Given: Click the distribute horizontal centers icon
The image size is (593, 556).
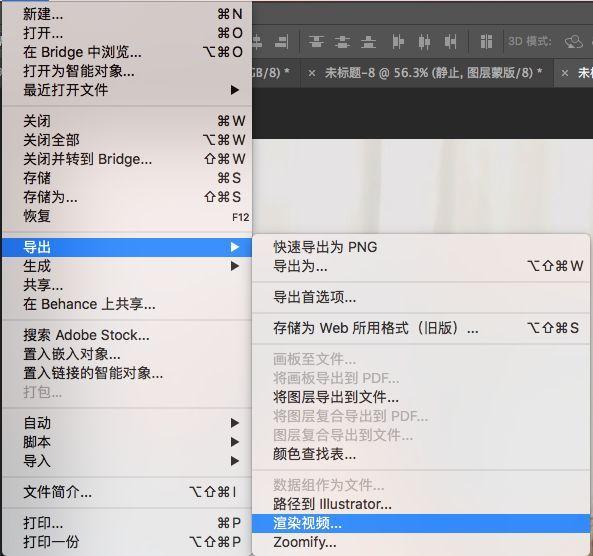Looking at the screenshot, I should (x=424, y=42).
